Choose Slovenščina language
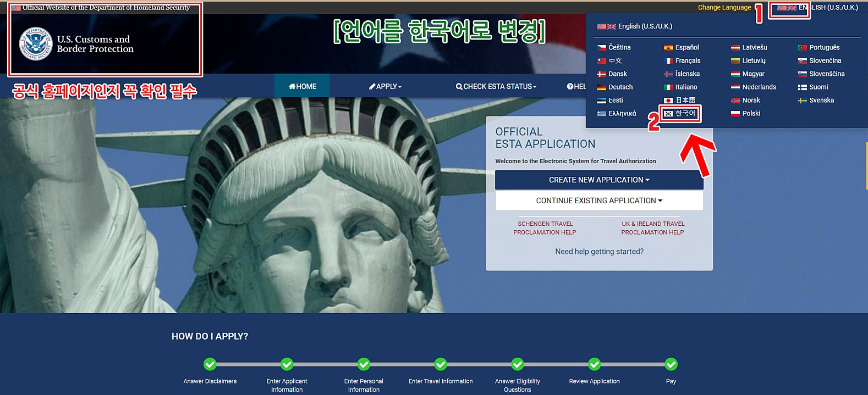The image size is (868, 395). (x=821, y=74)
